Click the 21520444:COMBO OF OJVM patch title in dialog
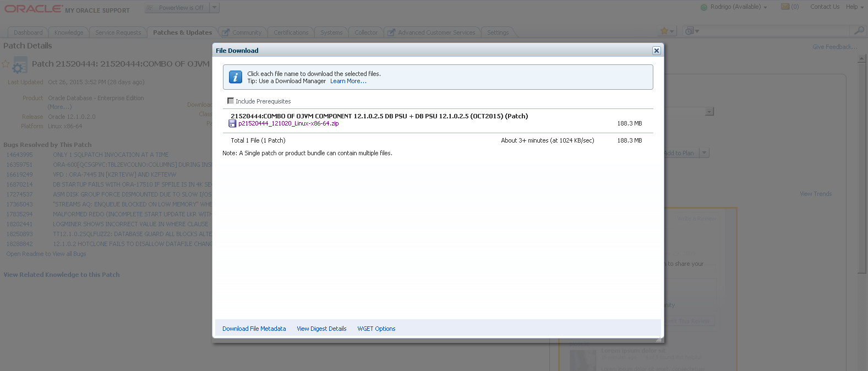This screenshot has height=371, width=868. click(379, 116)
